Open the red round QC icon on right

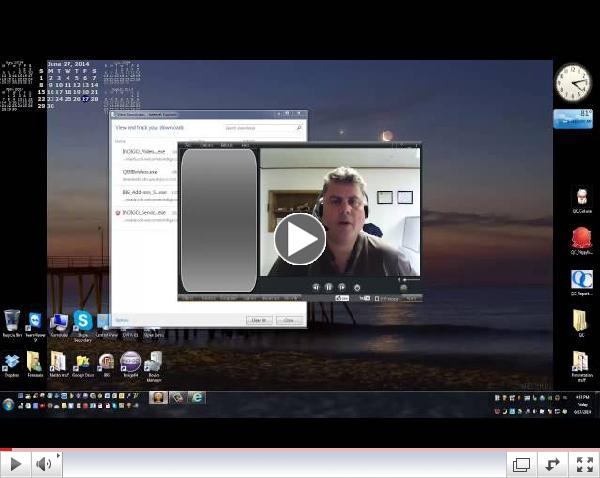coord(582,240)
